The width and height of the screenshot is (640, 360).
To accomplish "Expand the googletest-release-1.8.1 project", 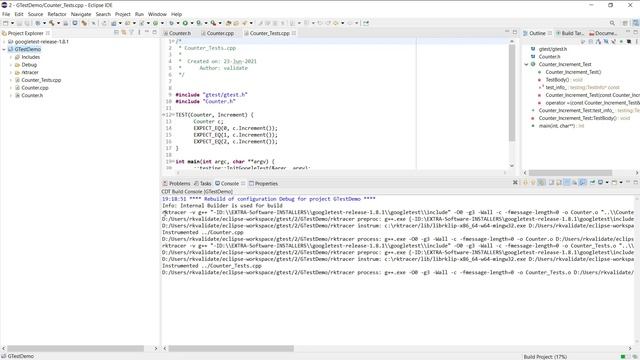I will click(x=4, y=42).
